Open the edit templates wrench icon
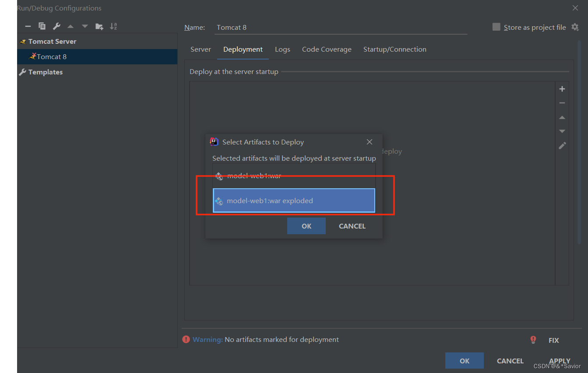This screenshot has height=373, width=588. click(x=56, y=26)
